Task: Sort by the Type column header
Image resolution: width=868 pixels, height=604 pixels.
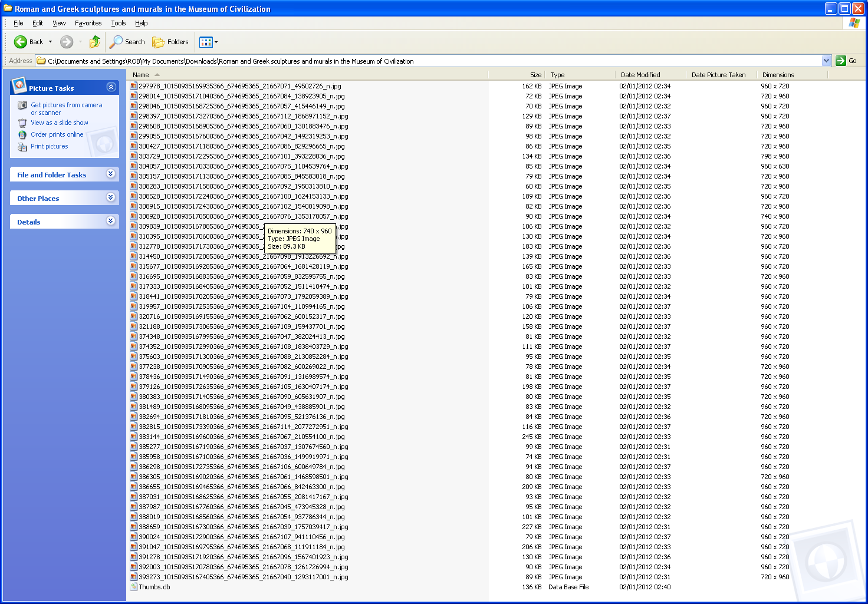Action: [580, 75]
